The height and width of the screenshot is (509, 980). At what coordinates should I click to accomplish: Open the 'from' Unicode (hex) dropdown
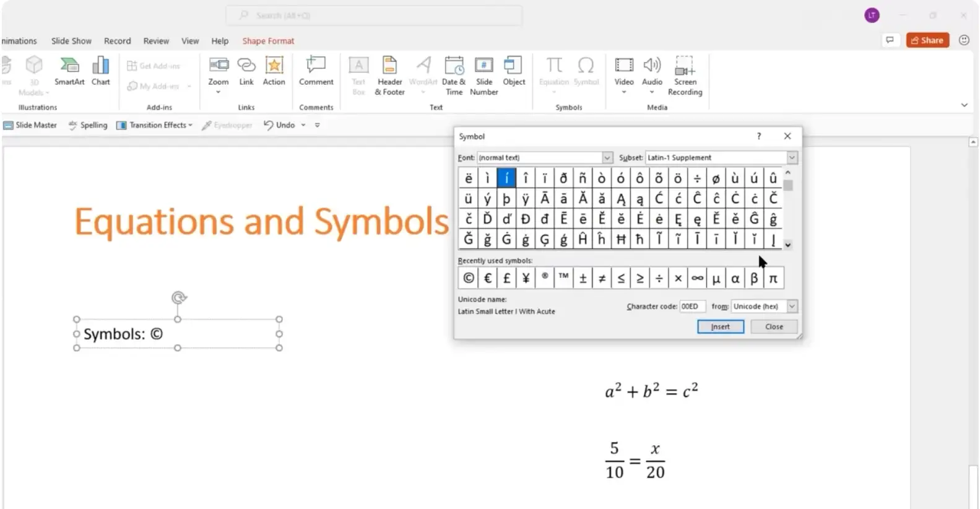click(791, 307)
